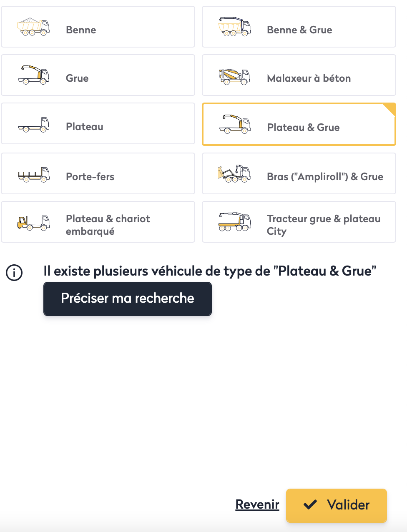Click the concrete mixer truck icon
Screen dimensions: 407x532
pos(234,76)
